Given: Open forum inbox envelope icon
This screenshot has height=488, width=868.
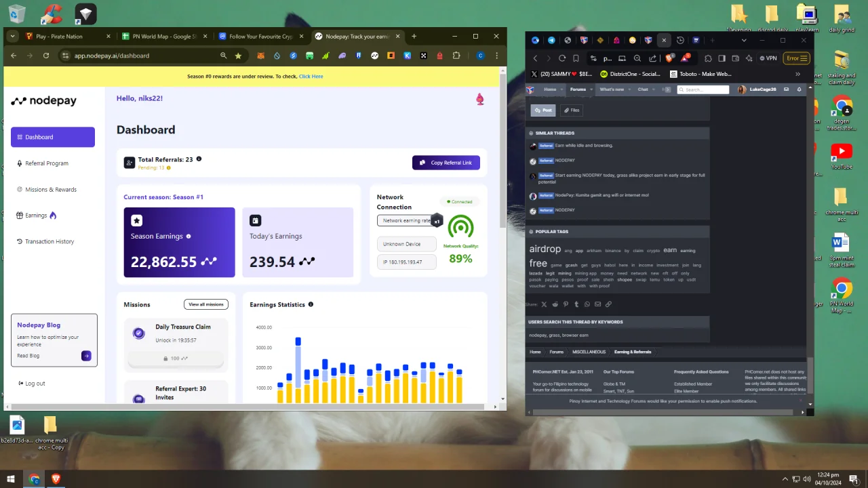Looking at the screenshot, I should [787, 89].
